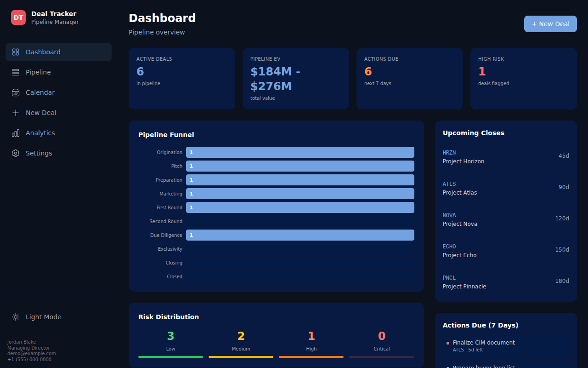Click the Settings gear icon
Image resolution: width=588 pixels, height=368 pixels.
pyautogui.click(x=16, y=153)
